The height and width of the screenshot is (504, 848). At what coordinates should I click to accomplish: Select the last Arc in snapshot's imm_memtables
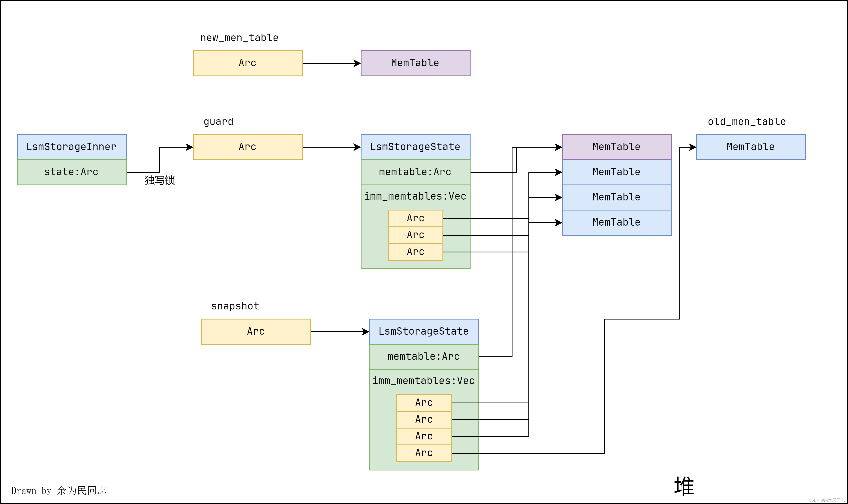click(x=424, y=453)
